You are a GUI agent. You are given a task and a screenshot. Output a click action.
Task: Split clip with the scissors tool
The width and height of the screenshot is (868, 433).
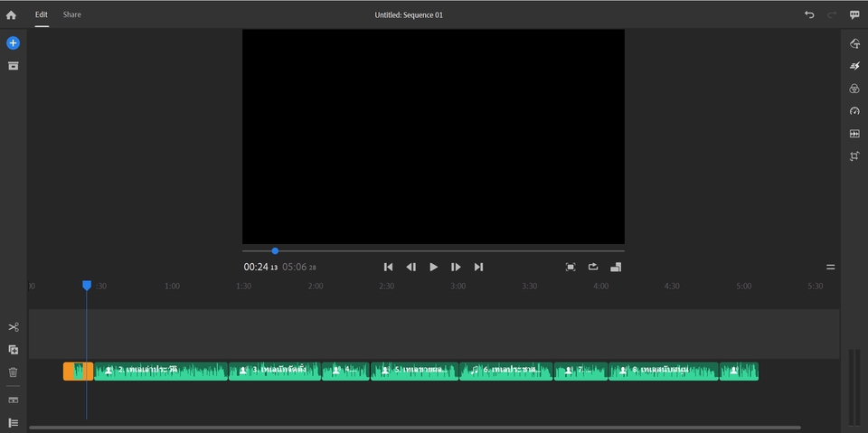pyautogui.click(x=14, y=327)
